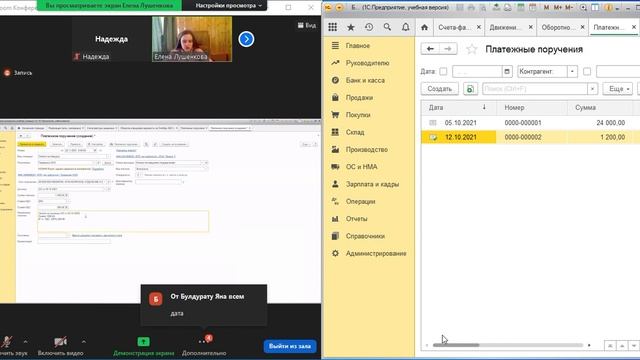Toggle sort arrow on Дата column
Screen dimensions: 640x360
[x=484, y=107]
